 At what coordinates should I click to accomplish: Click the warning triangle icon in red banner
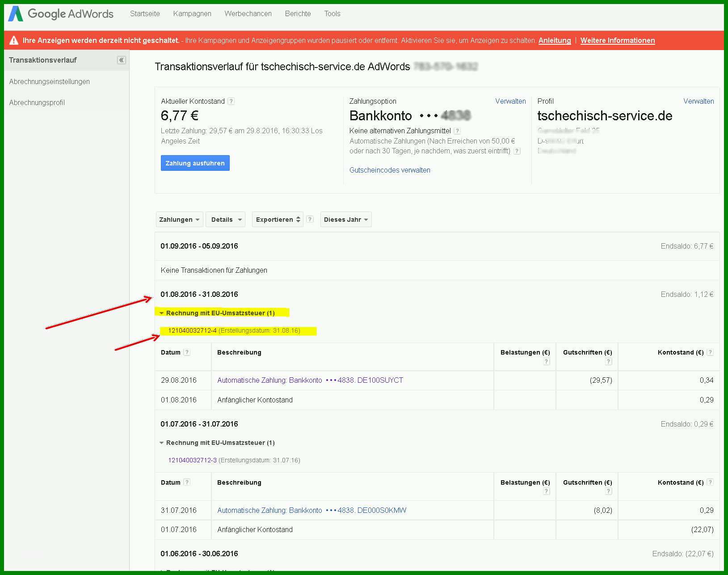coord(14,40)
